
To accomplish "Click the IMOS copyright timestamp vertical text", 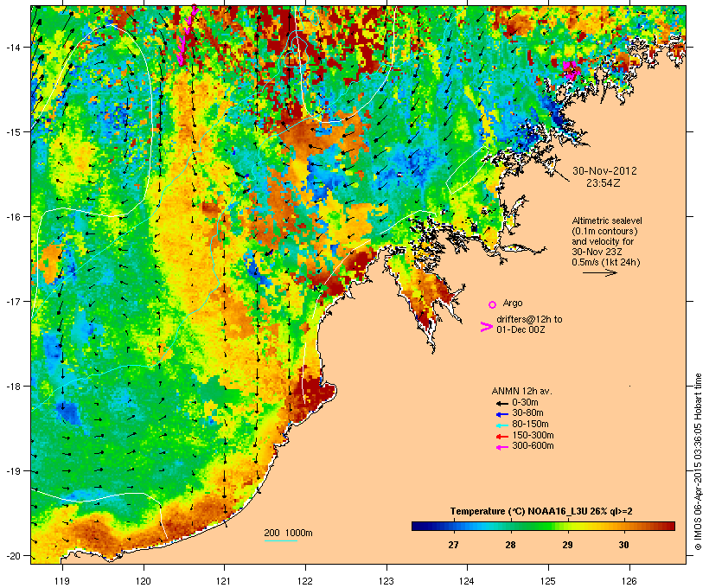I will click(698, 462).
